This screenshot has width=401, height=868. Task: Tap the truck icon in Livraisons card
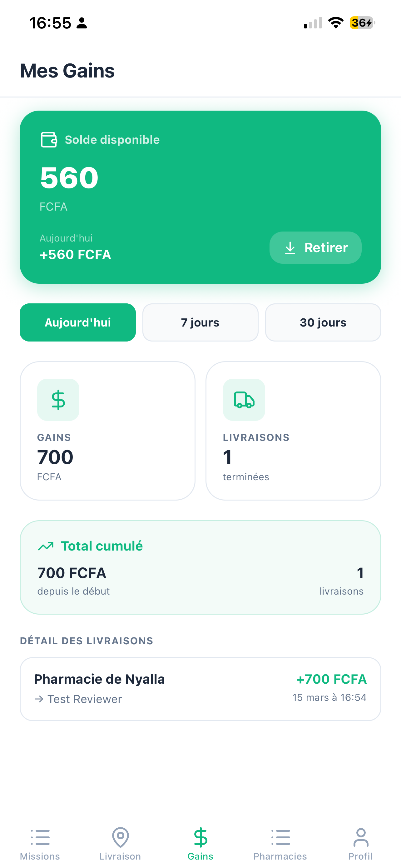tap(244, 400)
